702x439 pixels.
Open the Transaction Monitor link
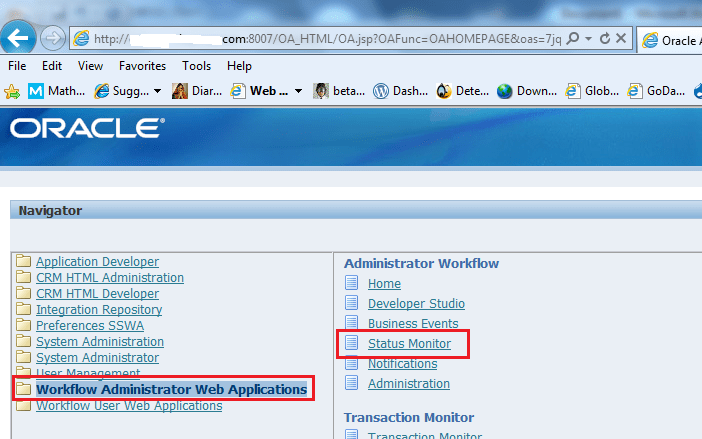424,435
